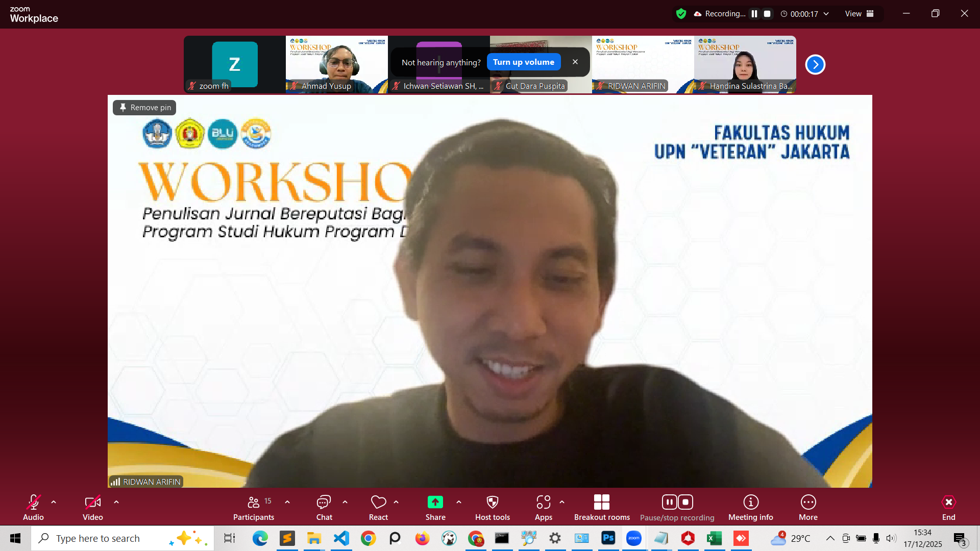Click the green Share screen button
This screenshot has width=980, height=551.
click(435, 503)
